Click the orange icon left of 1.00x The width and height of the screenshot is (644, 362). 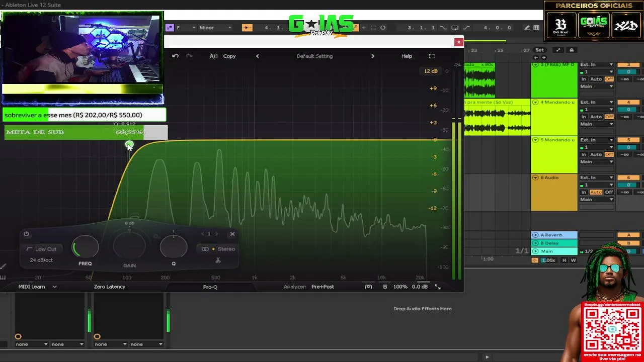[535, 260]
